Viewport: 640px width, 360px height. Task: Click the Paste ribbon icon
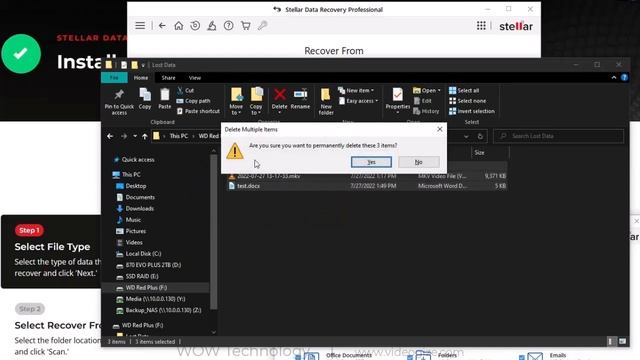tap(165, 99)
